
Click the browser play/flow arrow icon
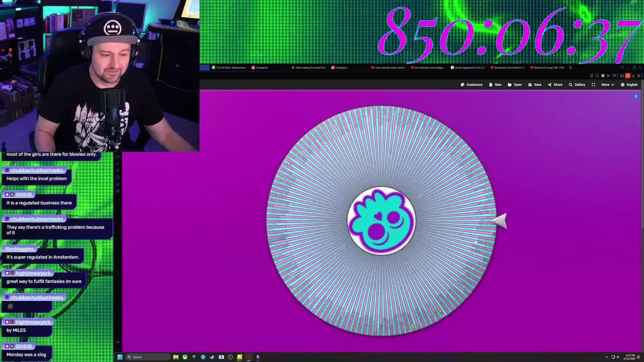point(608,75)
